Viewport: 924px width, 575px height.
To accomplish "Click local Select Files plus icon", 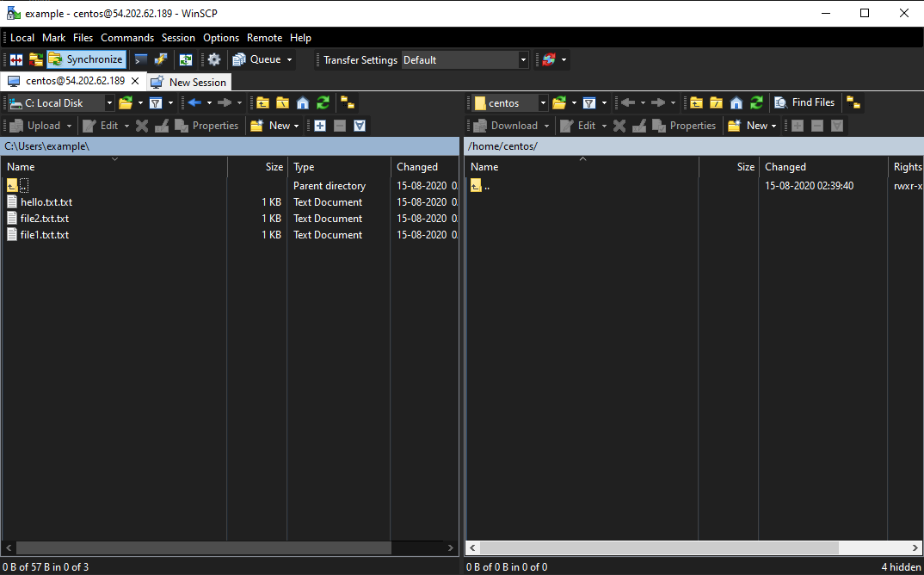I will pos(320,126).
